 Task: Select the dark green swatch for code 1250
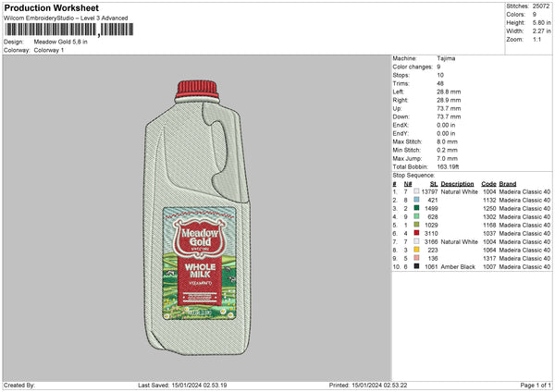[x=416, y=208]
